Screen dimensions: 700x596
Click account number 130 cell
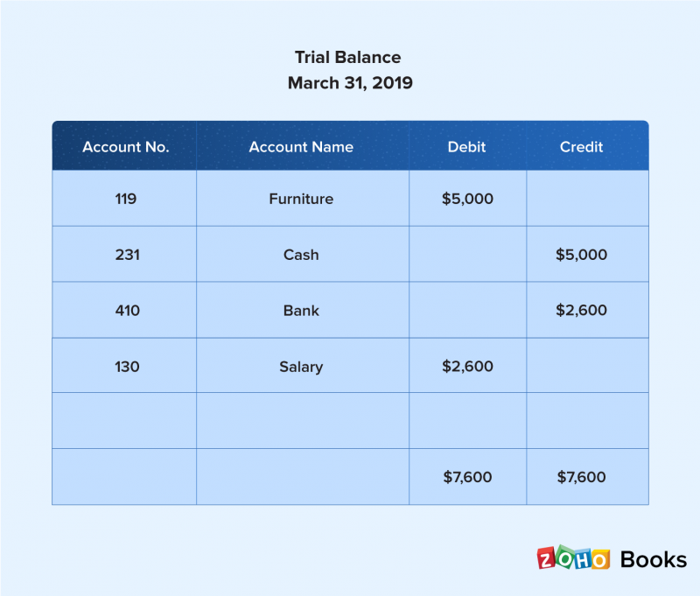(x=124, y=365)
